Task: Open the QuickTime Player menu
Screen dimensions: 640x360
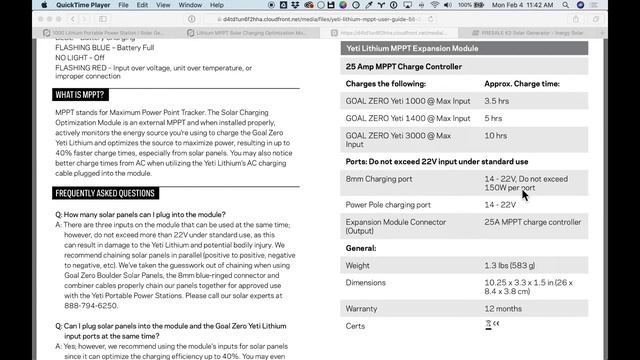Action: (83, 5)
